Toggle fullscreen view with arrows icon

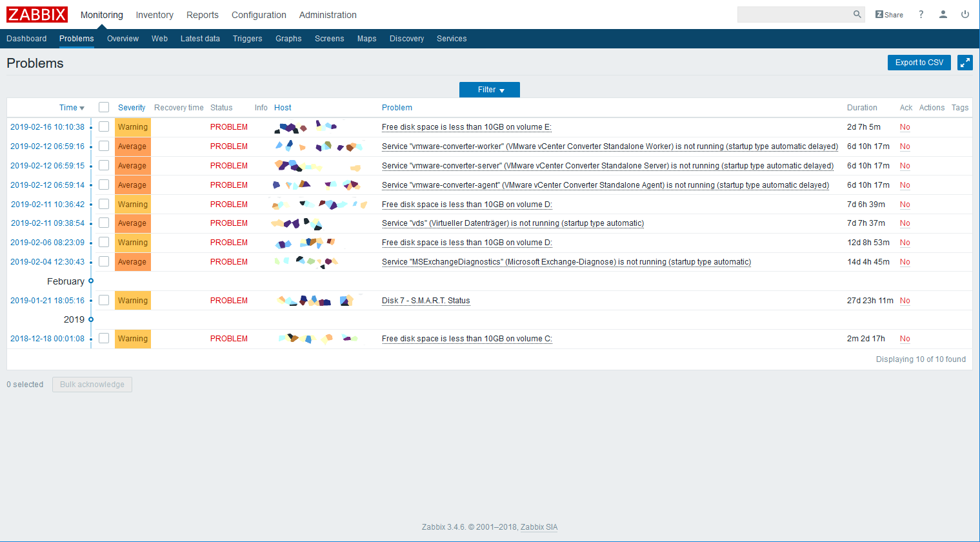point(965,63)
